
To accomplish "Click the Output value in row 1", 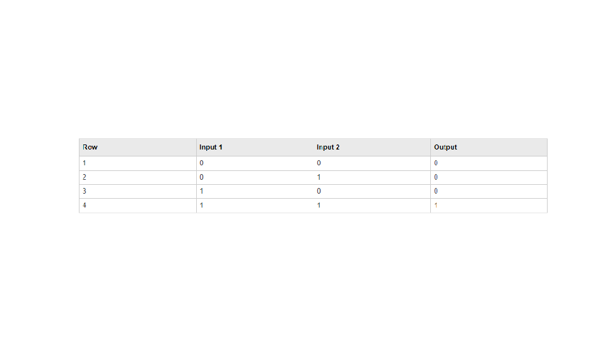I will pyautogui.click(x=436, y=163).
